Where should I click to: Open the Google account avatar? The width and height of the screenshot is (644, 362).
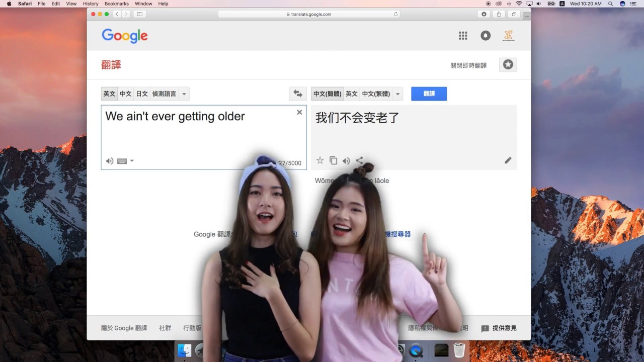pyautogui.click(x=508, y=35)
